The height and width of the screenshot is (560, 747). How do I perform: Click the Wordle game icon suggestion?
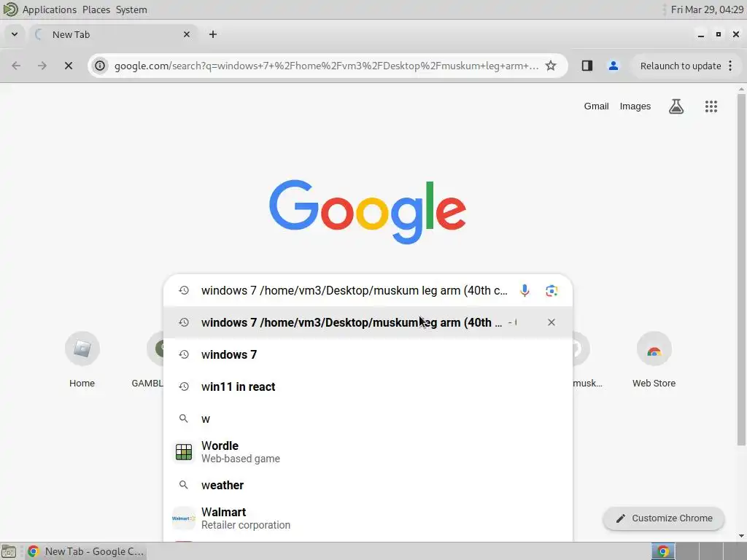point(183,452)
